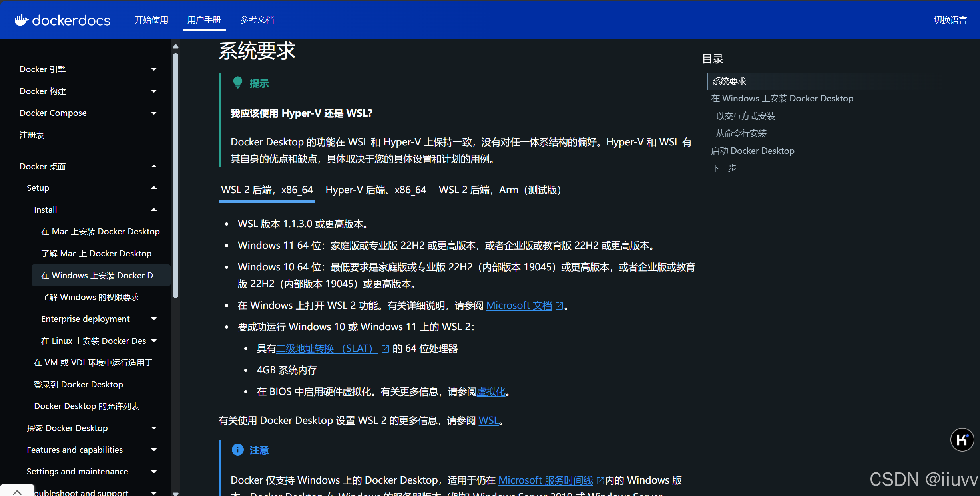This screenshot has width=980, height=496.
Task: Click the sidebar vertical scrollbar thumb
Action: (175, 176)
